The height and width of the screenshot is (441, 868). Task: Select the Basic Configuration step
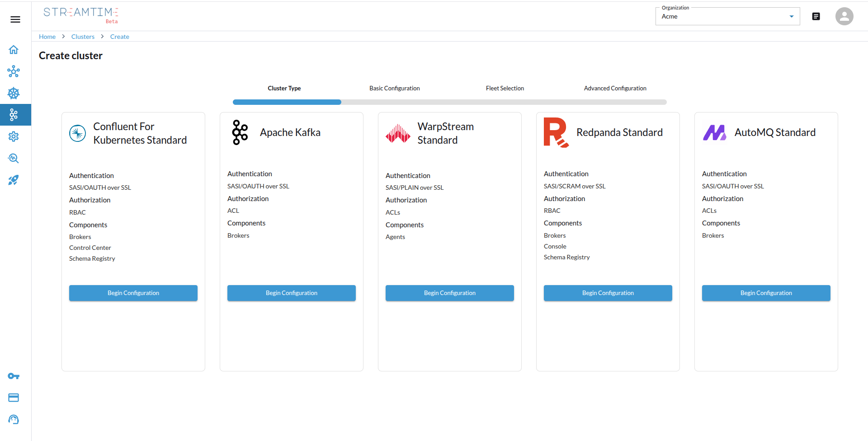click(x=395, y=88)
